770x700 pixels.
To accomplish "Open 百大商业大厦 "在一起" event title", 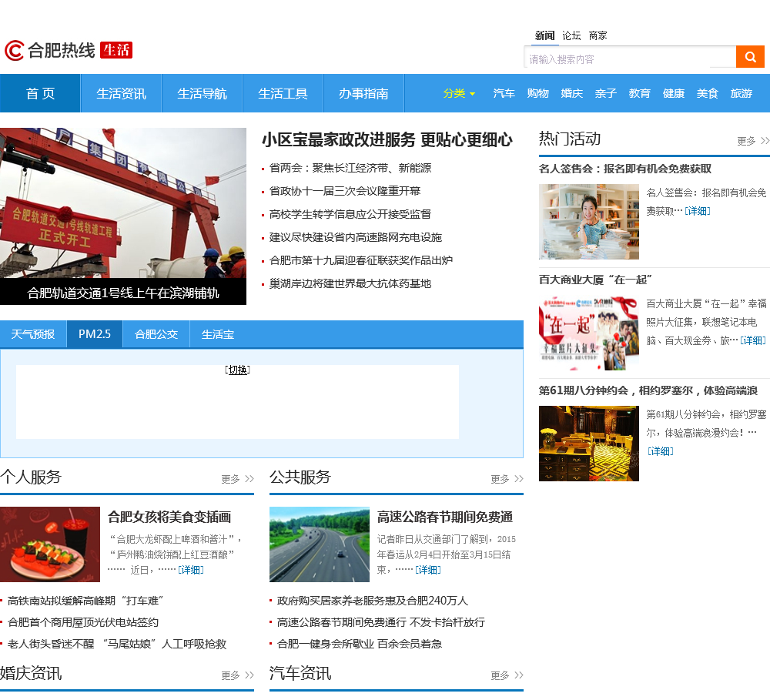I will click(x=595, y=280).
